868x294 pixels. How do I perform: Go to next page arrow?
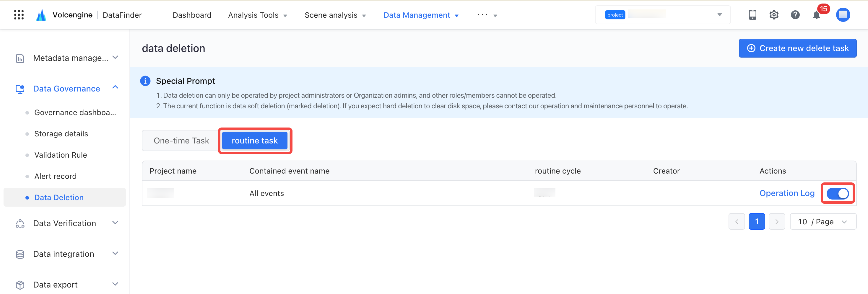coord(777,222)
